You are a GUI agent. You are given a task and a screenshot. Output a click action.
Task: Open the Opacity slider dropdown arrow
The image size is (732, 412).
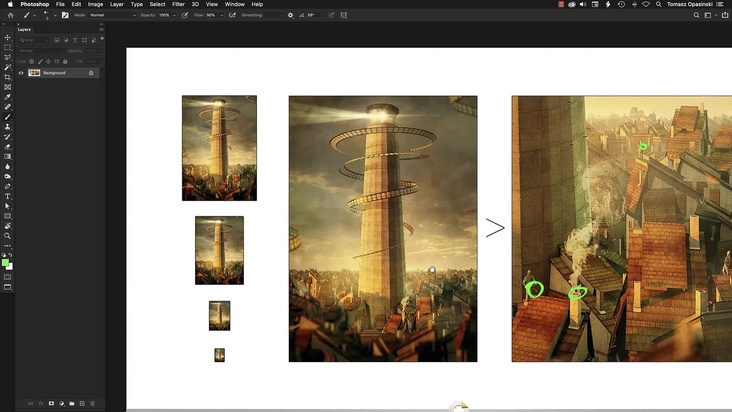[175, 15]
